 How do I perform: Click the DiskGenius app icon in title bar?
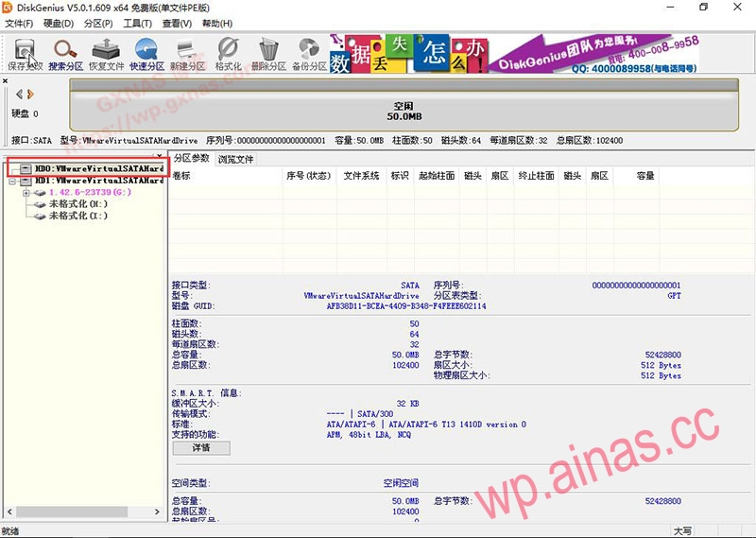tap(8, 8)
